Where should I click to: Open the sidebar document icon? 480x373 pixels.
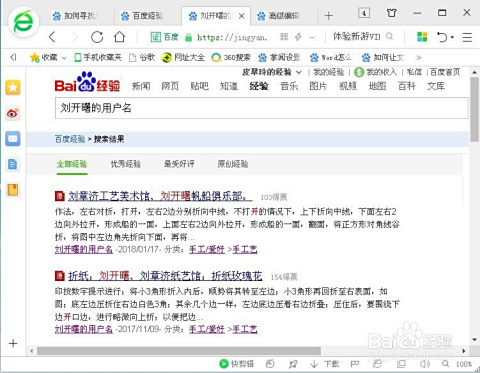[13, 164]
